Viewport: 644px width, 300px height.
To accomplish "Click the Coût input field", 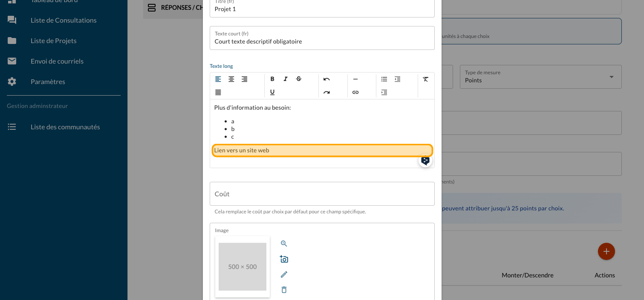I will pyautogui.click(x=322, y=194).
